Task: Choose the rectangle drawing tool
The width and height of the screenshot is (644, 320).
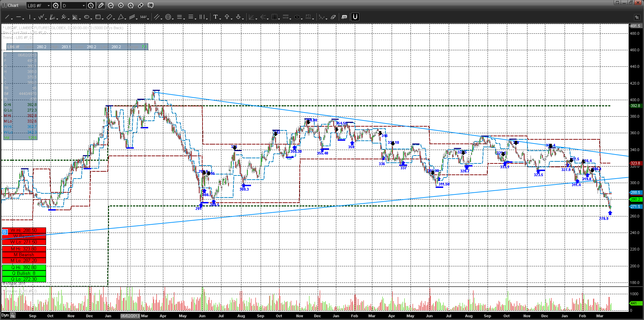Action: pyautogui.click(x=98, y=17)
